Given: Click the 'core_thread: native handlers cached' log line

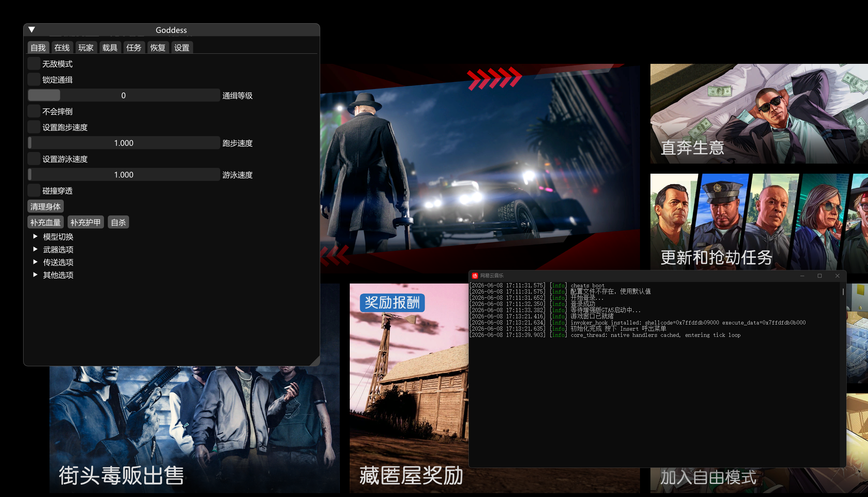Looking at the screenshot, I should tap(605, 335).
